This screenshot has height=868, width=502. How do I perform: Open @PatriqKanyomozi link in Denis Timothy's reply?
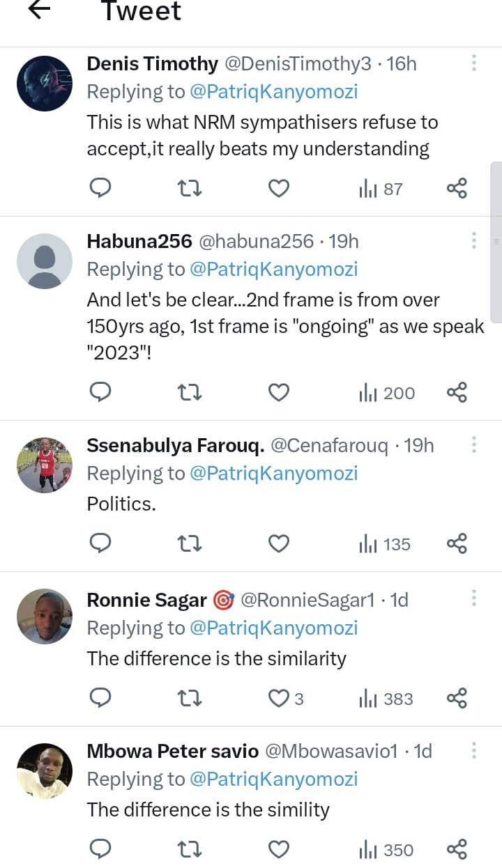coord(273,91)
